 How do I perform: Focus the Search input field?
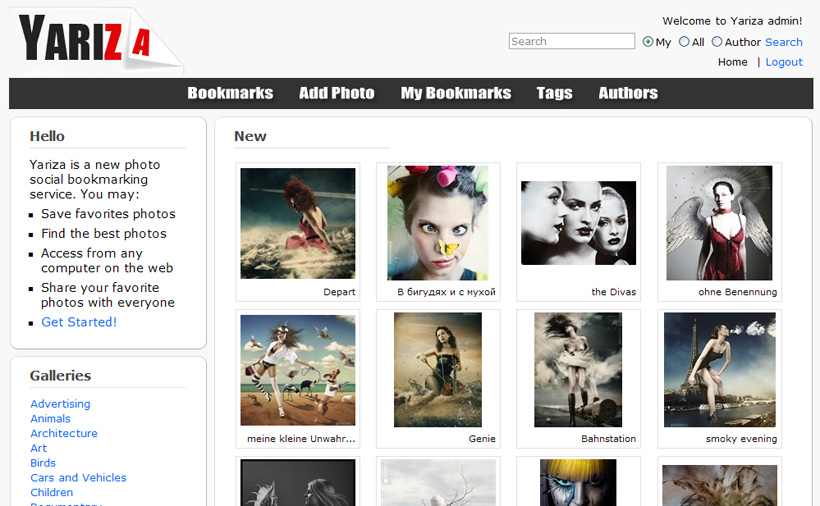(572, 41)
